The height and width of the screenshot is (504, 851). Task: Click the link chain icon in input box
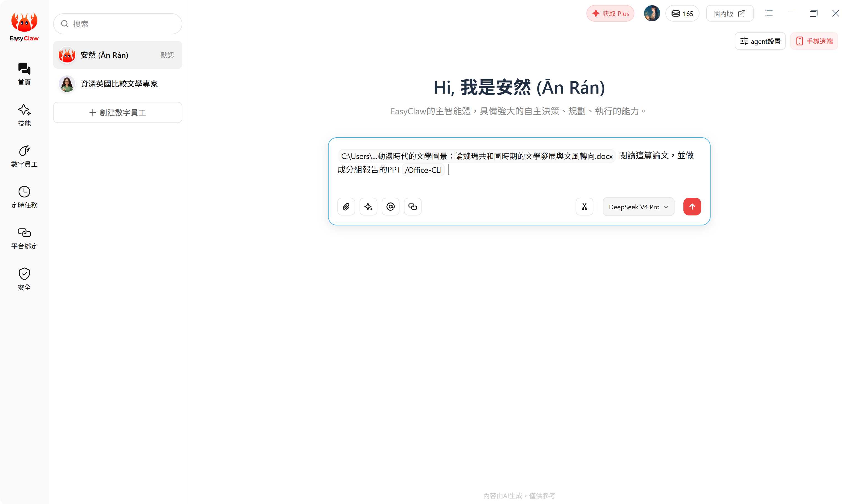pyautogui.click(x=412, y=207)
